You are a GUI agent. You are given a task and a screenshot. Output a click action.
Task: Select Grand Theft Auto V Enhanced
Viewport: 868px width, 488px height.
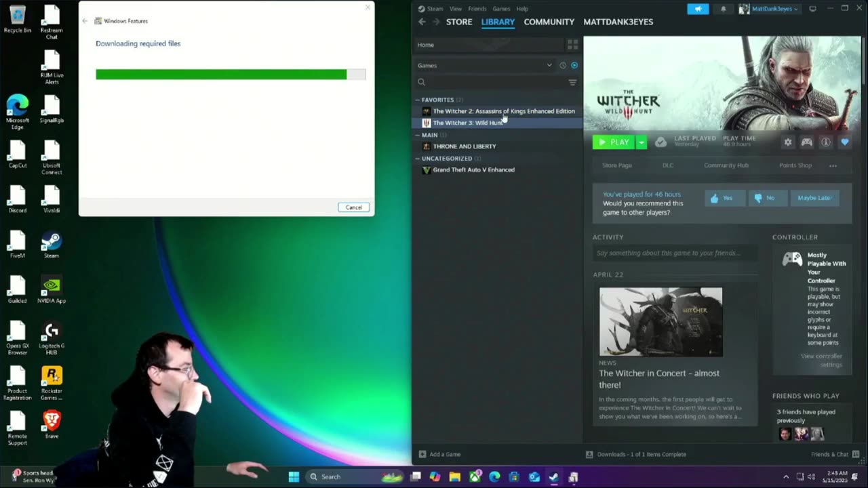[x=498, y=170]
